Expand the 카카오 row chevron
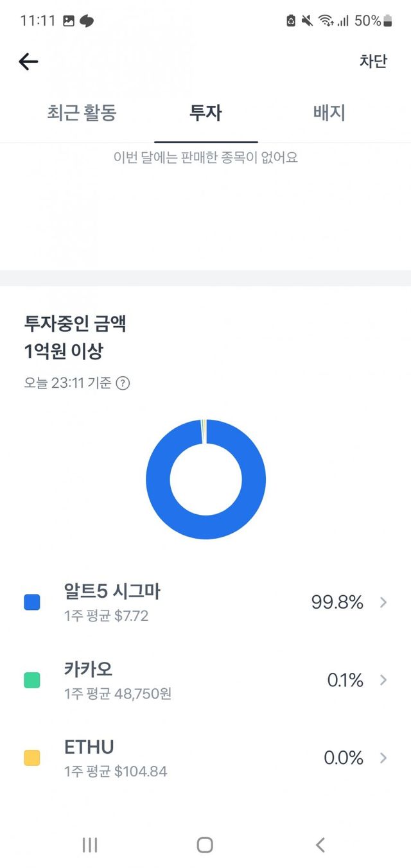Viewport: 411px width, 868px height. (x=383, y=680)
